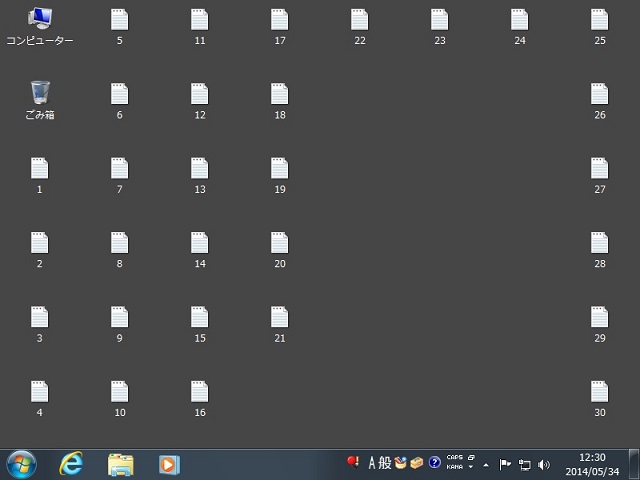This screenshot has height=480, width=640.
Task: Select text file named 13
Action: (x=200, y=176)
